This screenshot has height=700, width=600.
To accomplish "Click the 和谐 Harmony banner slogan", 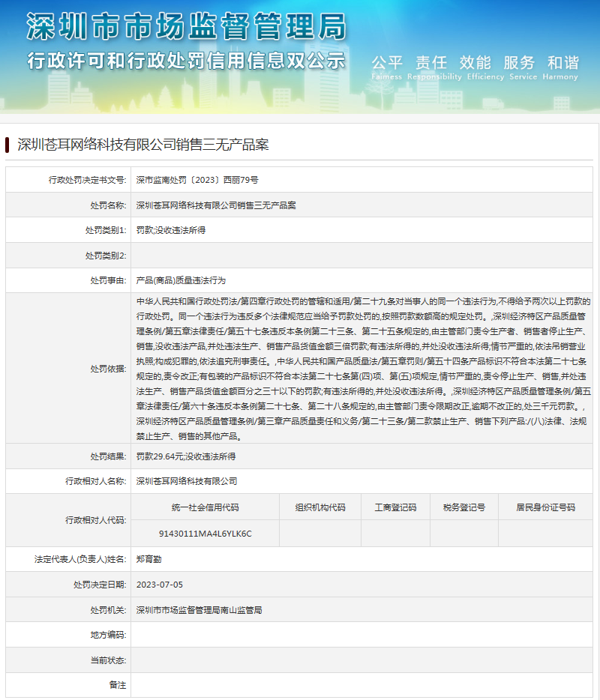I will click(561, 67).
